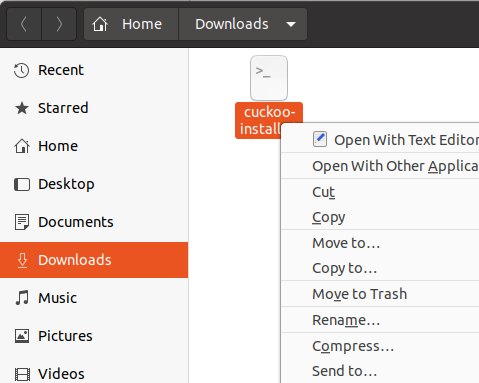Viewport: 479px width, 383px height.
Task: Select Move to Trash
Action: (x=380, y=294)
